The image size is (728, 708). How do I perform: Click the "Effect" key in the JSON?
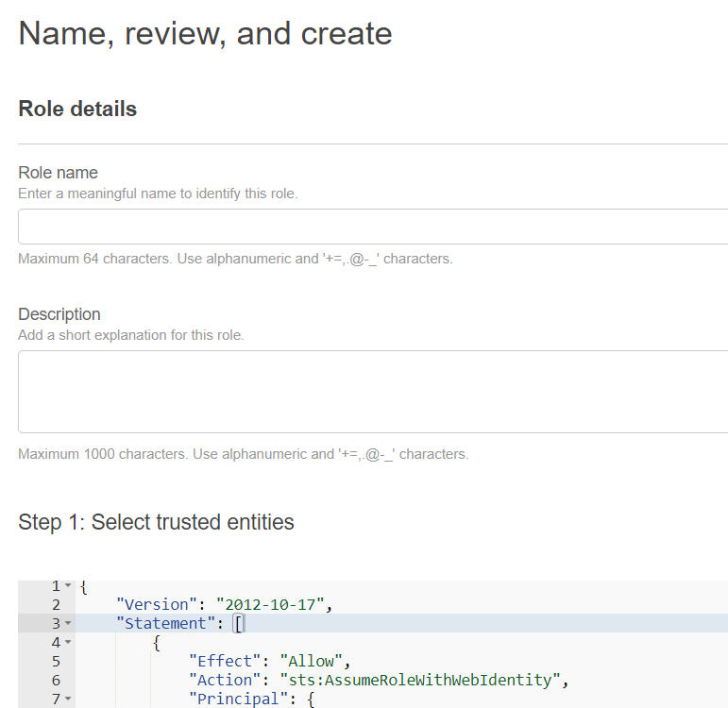coord(225,661)
